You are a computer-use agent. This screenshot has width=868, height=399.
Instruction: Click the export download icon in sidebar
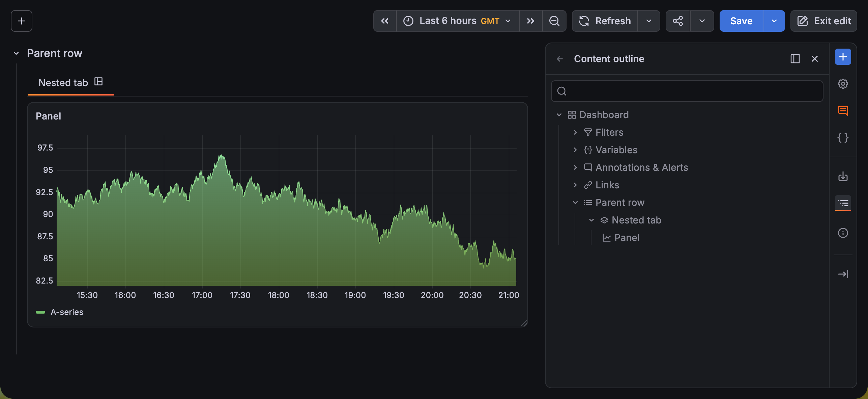pos(843,176)
